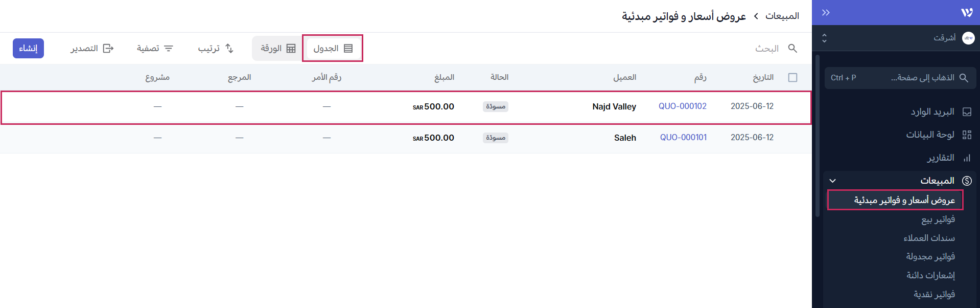Image resolution: width=980 pixels, height=308 pixels.
Task: Open sales invoices (فواتير بيع) menu item
Action: click(938, 219)
